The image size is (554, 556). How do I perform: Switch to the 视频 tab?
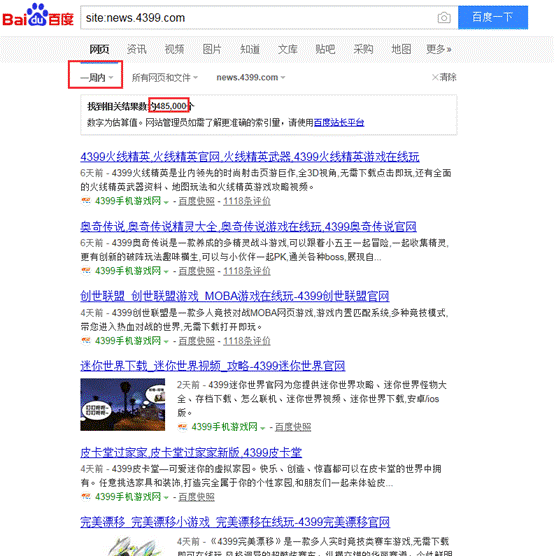pos(174,49)
